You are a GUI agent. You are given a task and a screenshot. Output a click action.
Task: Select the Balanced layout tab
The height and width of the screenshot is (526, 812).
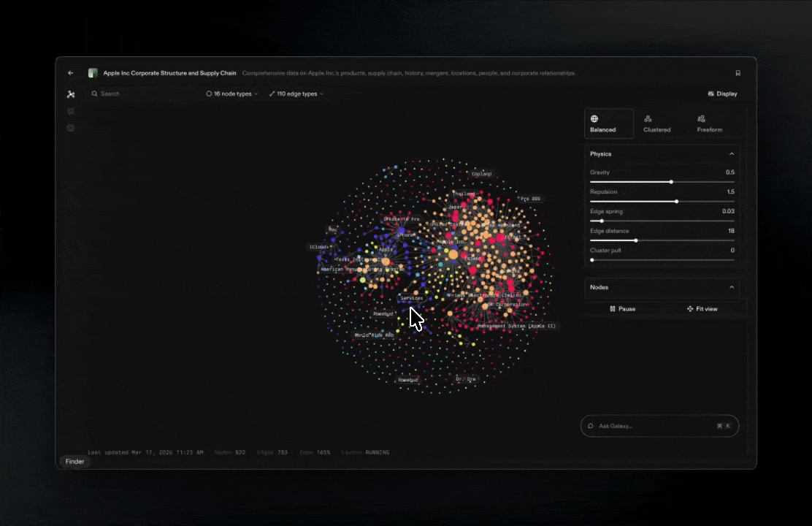point(609,124)
